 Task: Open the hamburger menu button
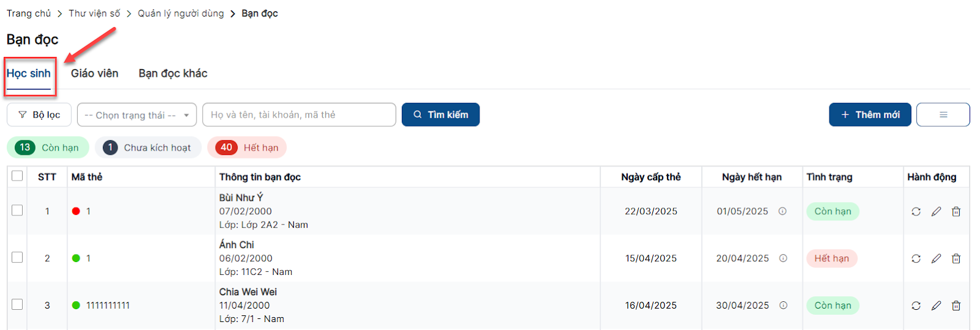tap(943, 114)
